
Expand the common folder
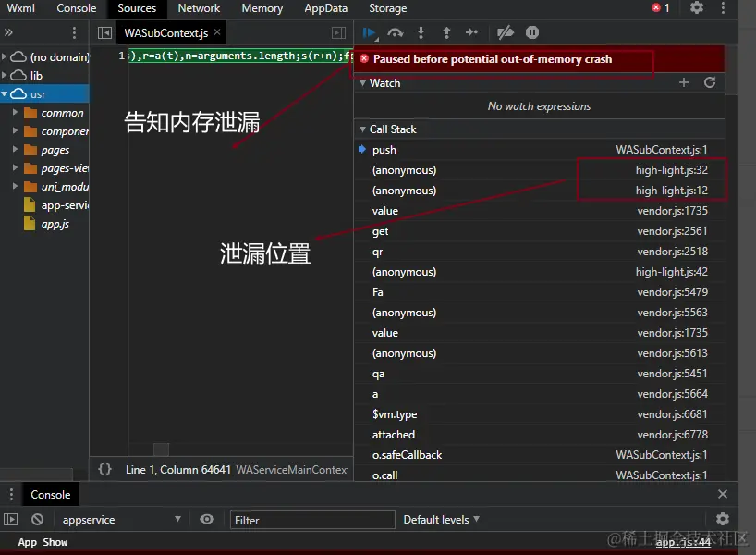(x=15, y=113)
